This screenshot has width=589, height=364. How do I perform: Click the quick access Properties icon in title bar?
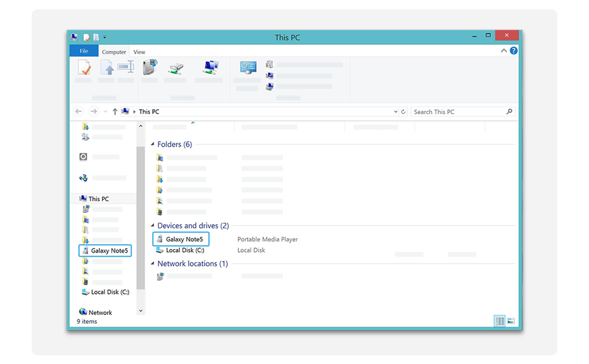(87, 37)
